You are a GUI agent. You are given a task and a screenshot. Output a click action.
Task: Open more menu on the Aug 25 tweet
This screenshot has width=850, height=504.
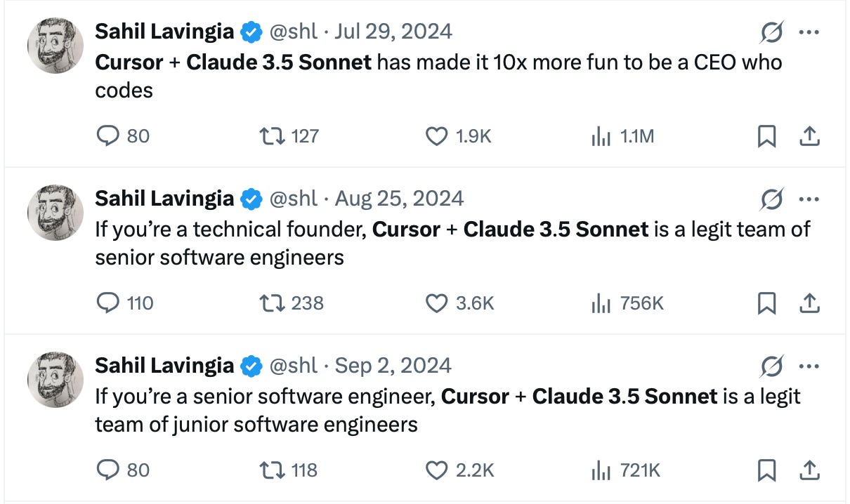tap(809, 199)
